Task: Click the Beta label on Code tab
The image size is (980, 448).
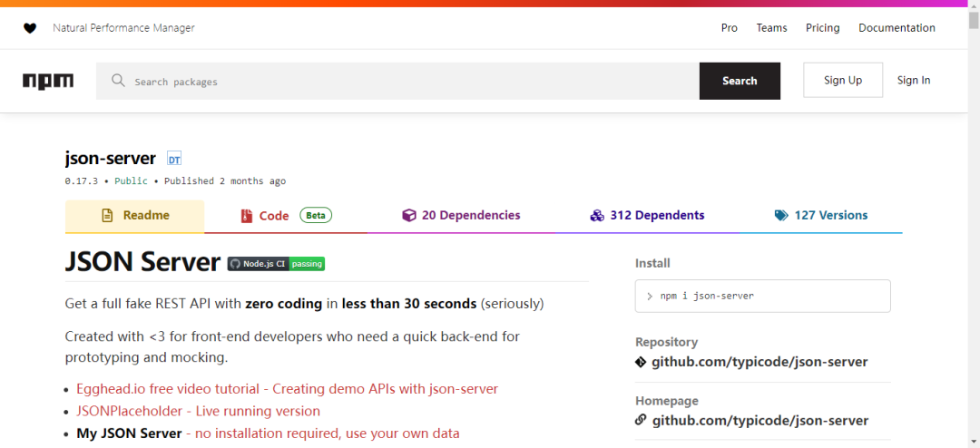Action: click(x=316, y=216)
